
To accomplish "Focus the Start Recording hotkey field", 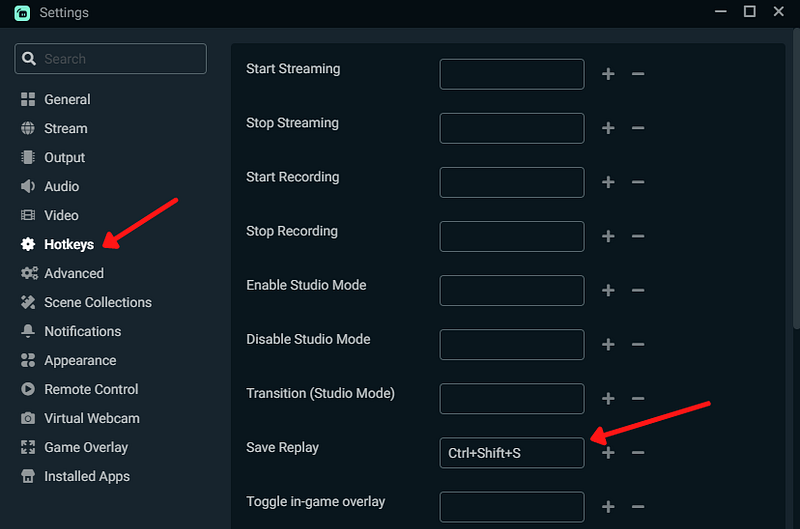I will (x=511, y=182).
